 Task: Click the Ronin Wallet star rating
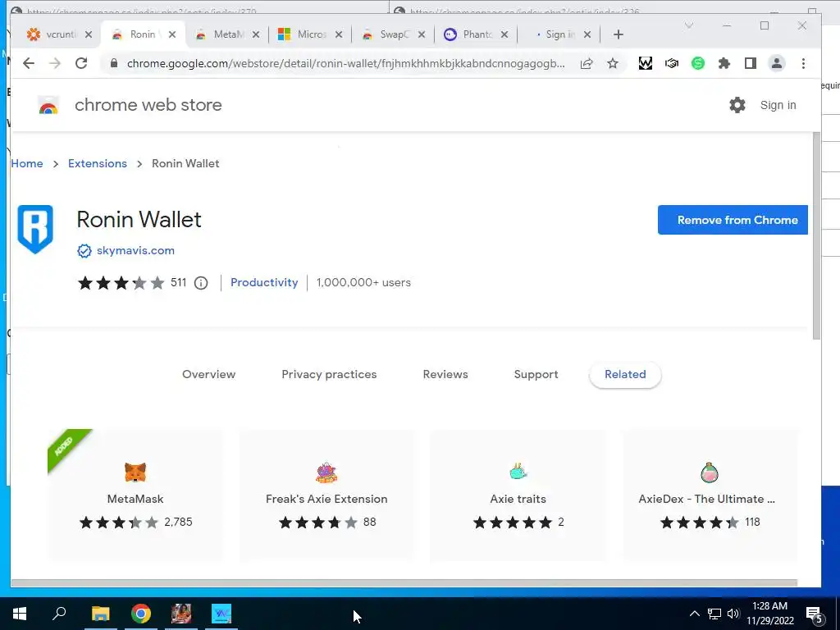pos(121,282)
